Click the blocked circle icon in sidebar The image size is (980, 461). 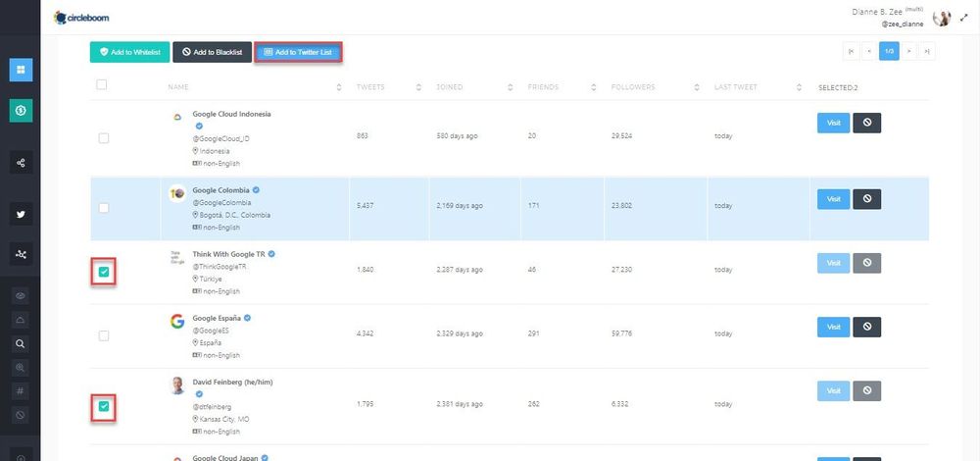pyautogui.click(x=21, y=415)
